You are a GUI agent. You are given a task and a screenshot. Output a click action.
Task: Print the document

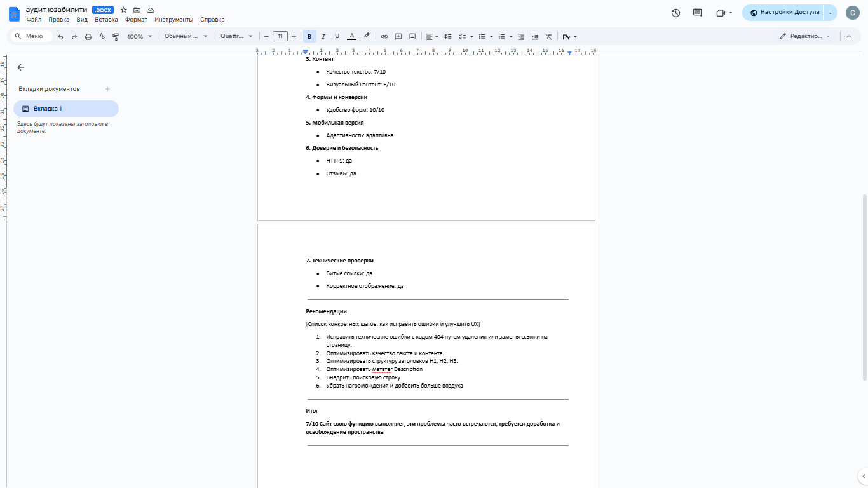(x=88, y=37)
